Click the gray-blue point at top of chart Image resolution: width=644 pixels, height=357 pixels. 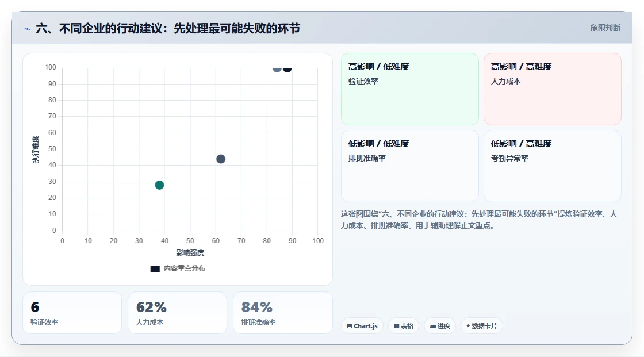click(x=277, y=68)
